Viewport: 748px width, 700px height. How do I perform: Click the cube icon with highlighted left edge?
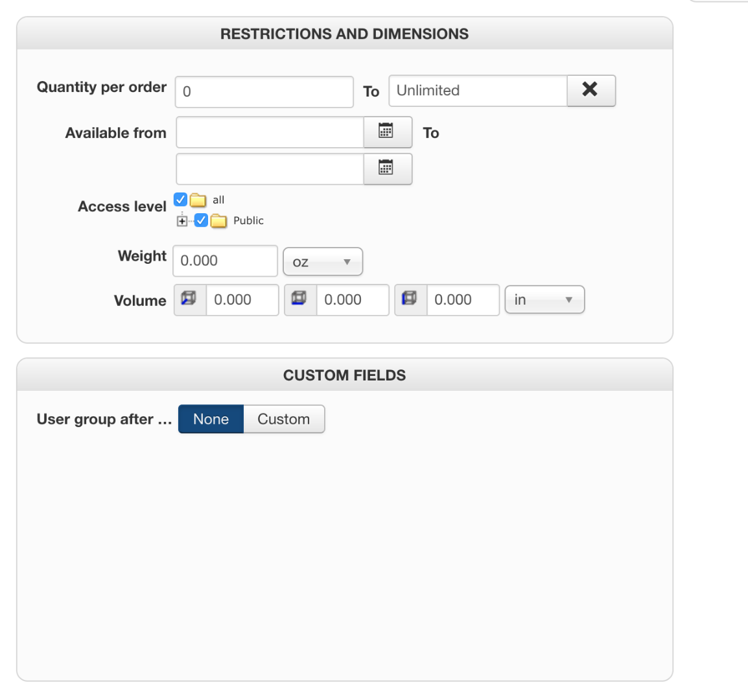pos(410,299)
